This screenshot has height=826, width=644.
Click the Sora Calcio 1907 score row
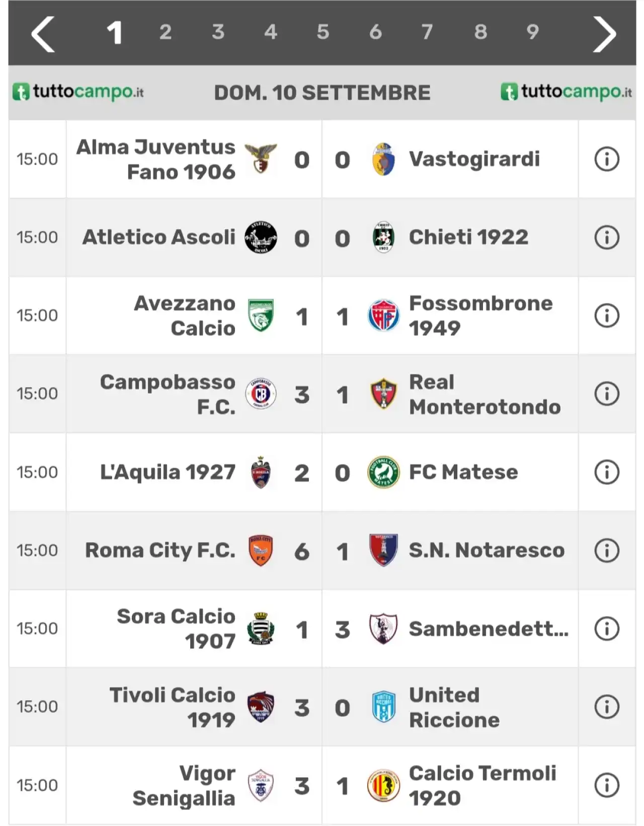[322, 629]
